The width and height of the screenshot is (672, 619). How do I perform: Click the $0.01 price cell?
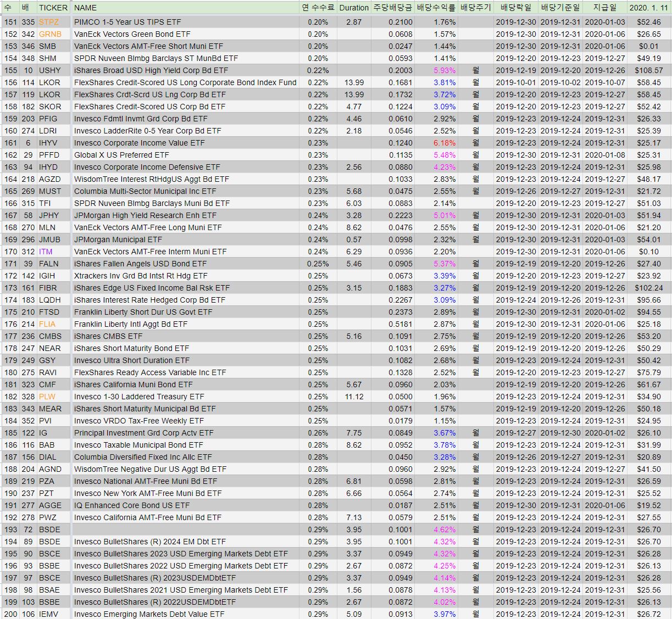click(x=649, y=46)
